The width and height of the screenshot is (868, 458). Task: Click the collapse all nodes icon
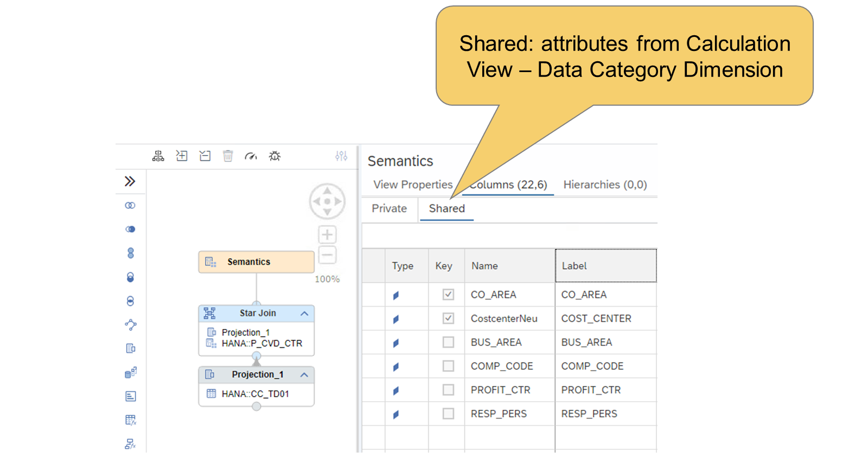[205, 156]
